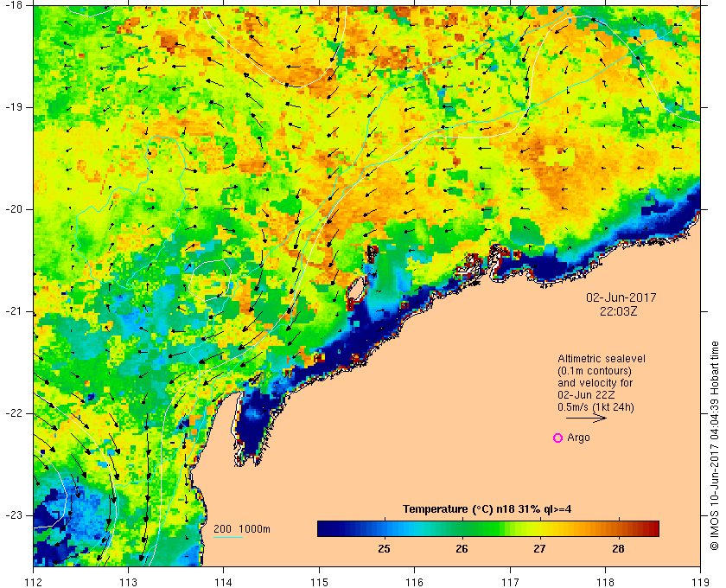Click the longitude axis label '112'
This screenshot has width=726, height=588.
(x=34, y=582)
